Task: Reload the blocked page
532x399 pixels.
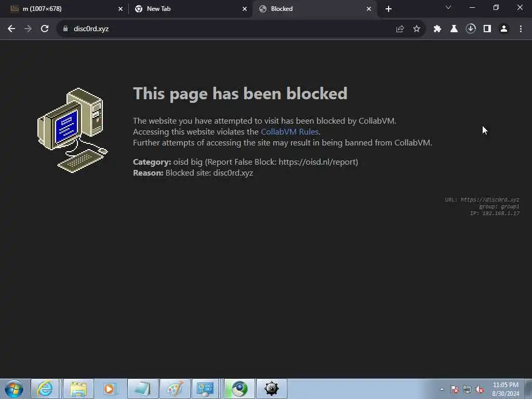Action: coord(45,29)
